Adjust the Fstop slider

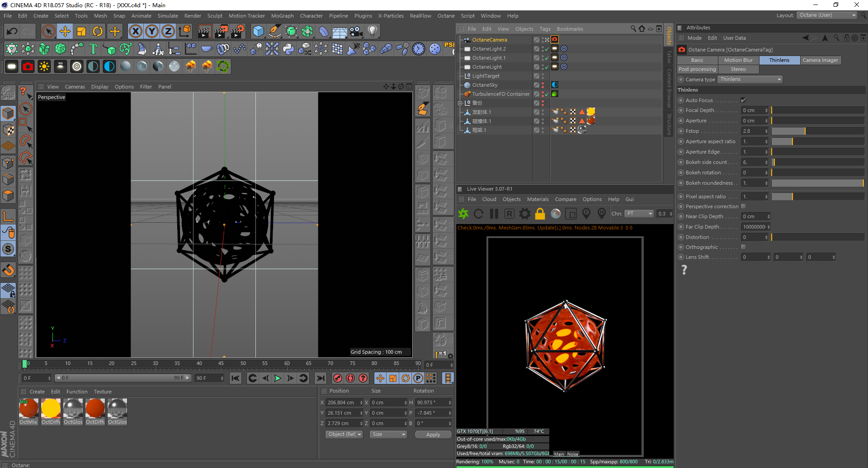(x=818, y=131)
